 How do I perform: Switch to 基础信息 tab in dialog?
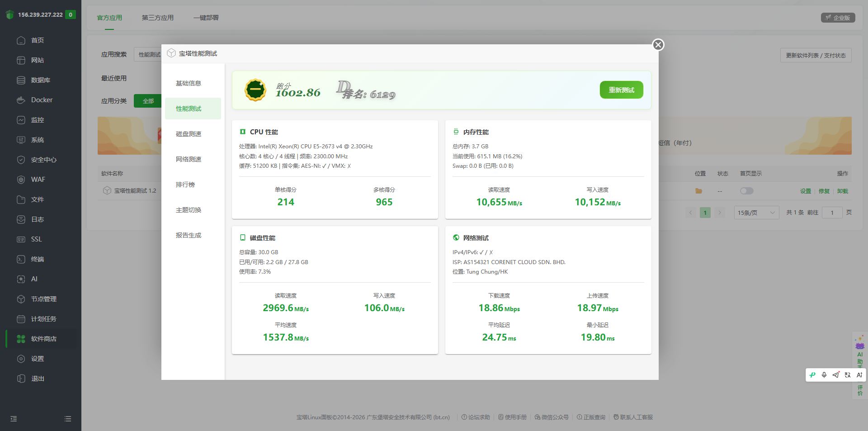pos(193,83)
